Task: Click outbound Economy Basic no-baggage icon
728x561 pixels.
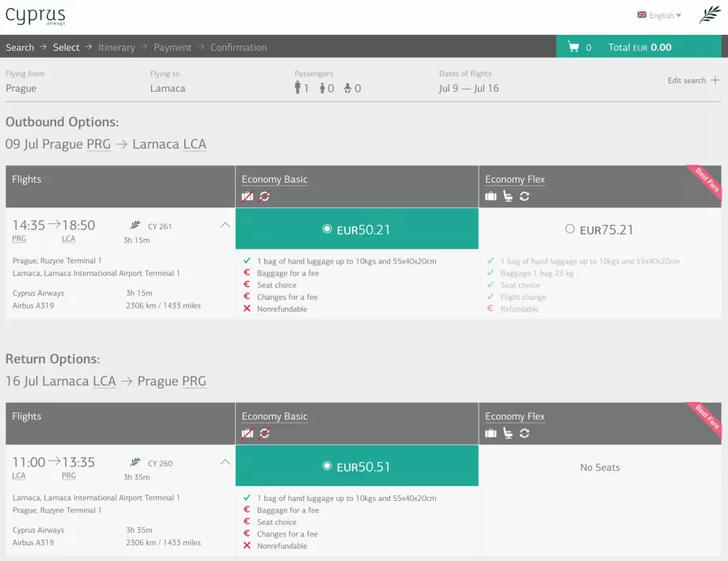Action: coord(248,196)
